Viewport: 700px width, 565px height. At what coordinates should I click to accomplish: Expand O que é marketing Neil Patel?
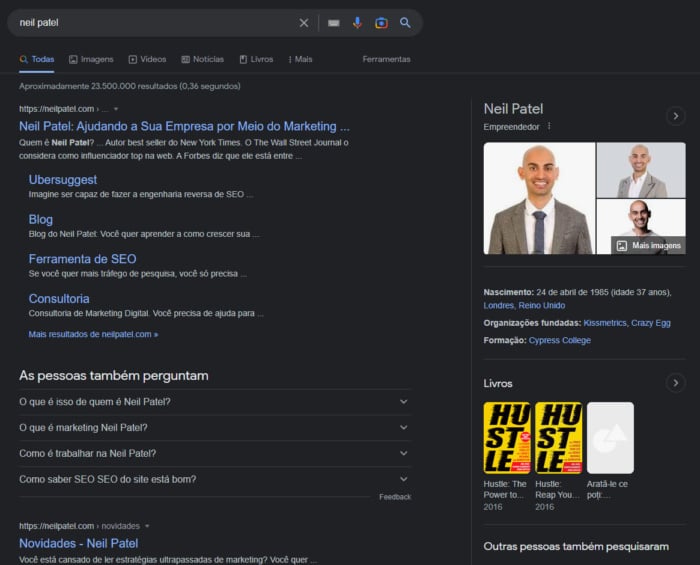214,428
